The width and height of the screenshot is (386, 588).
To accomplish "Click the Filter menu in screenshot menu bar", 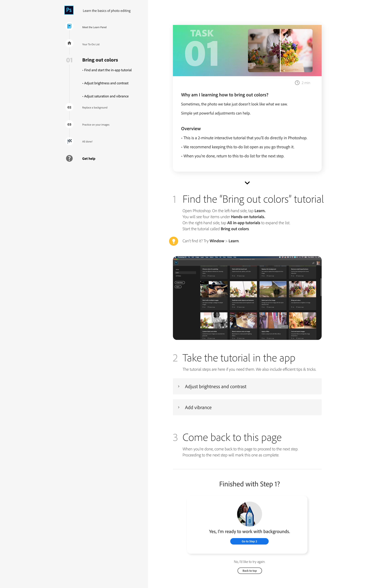I will [216, 257].
